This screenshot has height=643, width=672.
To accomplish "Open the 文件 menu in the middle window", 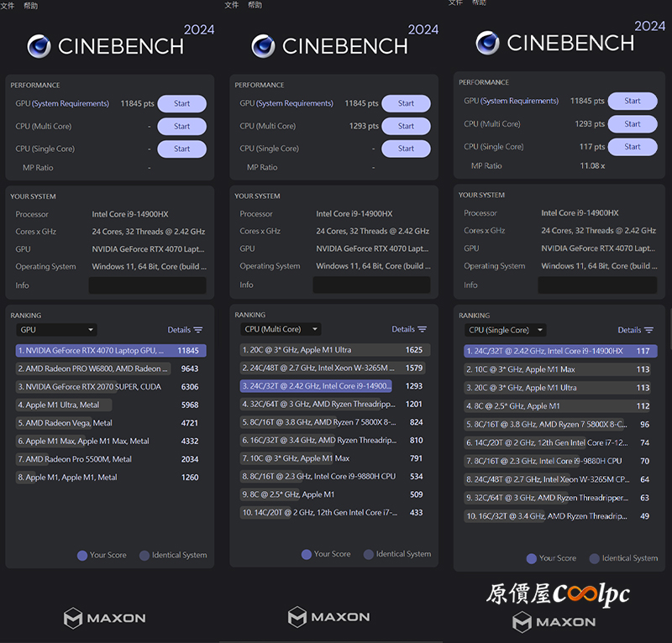I will (x=232, y=5).
